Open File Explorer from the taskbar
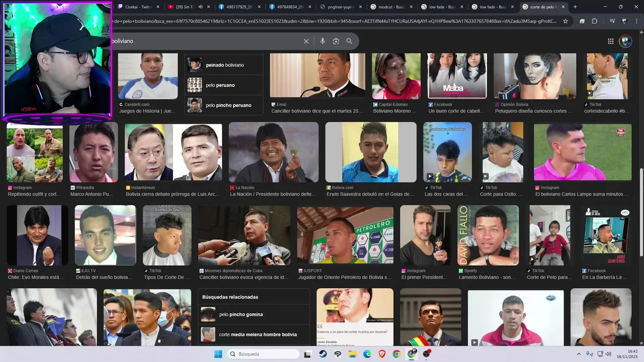Viewport: 644px width, 362px height. [x=352, y=354]
